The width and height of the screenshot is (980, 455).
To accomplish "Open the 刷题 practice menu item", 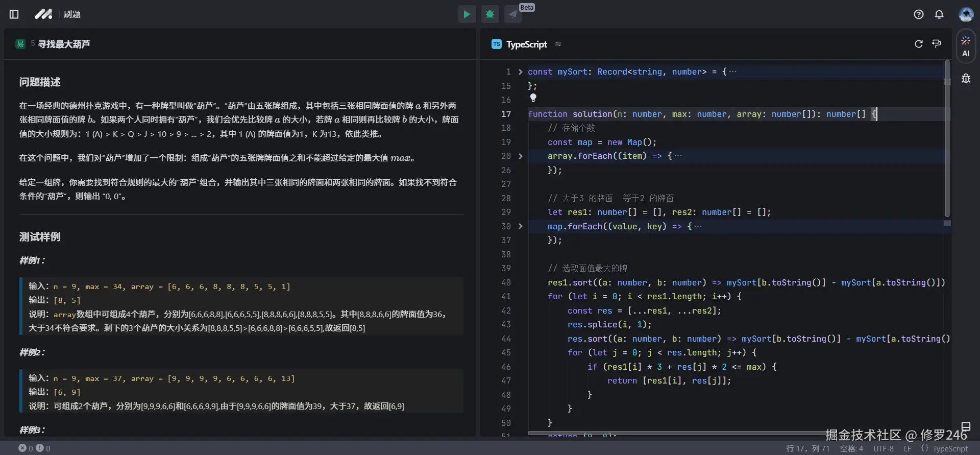I will coord(72,14).
